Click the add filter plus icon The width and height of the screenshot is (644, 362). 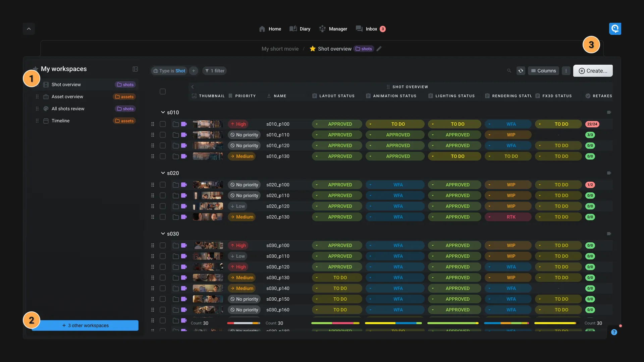click(194, 71)
